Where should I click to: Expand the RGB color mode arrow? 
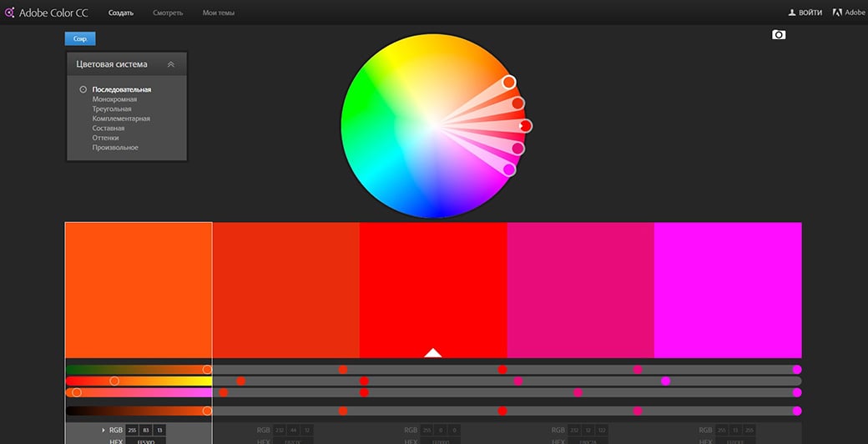103,430
